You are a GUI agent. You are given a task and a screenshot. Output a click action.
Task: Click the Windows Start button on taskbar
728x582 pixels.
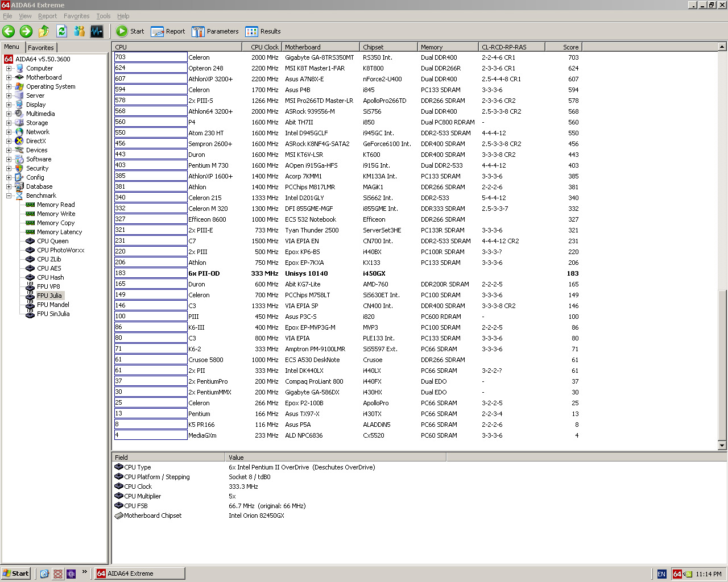(15, 573)
